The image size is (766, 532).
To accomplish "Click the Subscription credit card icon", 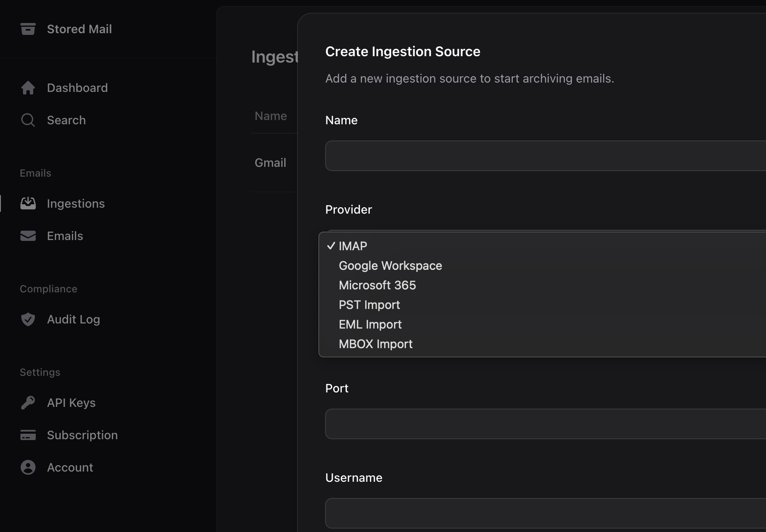I will pos(28,435).
